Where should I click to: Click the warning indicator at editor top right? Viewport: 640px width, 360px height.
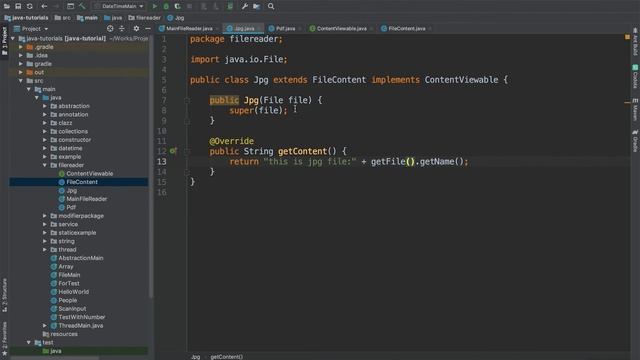[x=627, y=37]
